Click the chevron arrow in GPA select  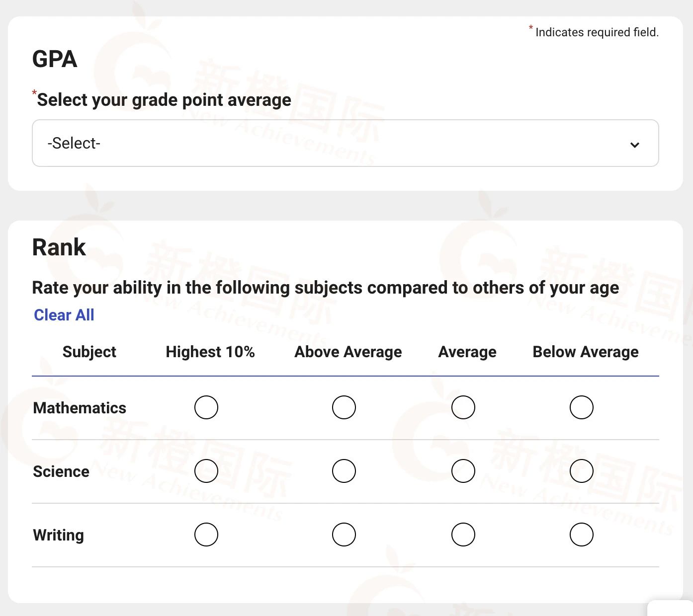(634, 145)
